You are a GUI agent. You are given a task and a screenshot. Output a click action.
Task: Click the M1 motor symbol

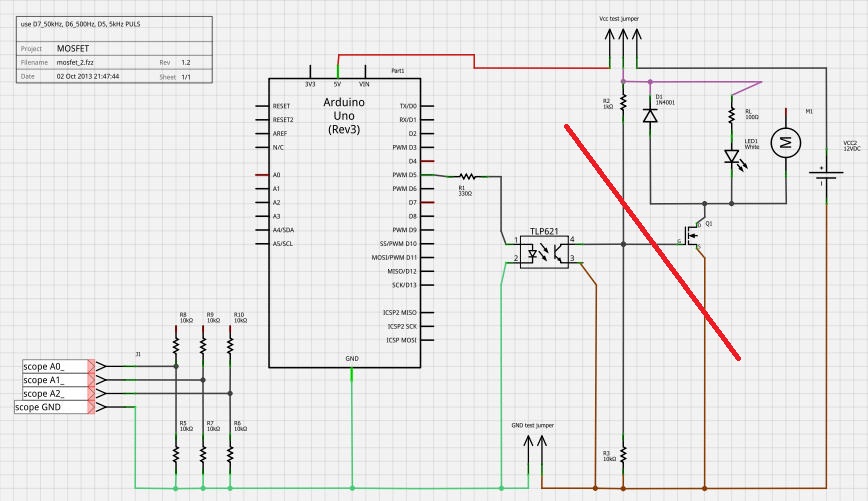pos(787,143)
